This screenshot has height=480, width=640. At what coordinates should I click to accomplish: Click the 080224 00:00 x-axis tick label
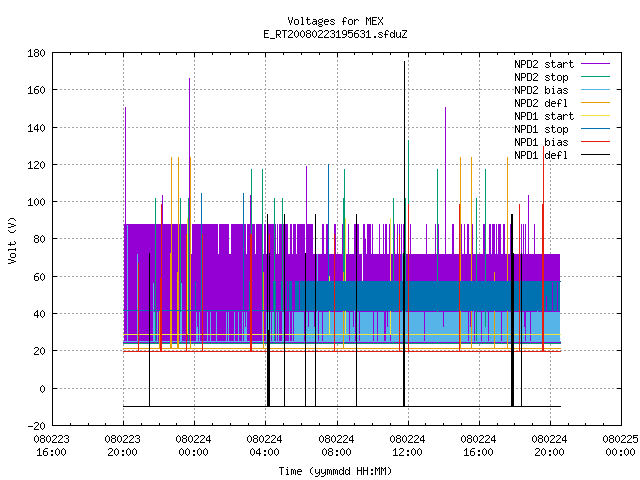pos(193,446)
